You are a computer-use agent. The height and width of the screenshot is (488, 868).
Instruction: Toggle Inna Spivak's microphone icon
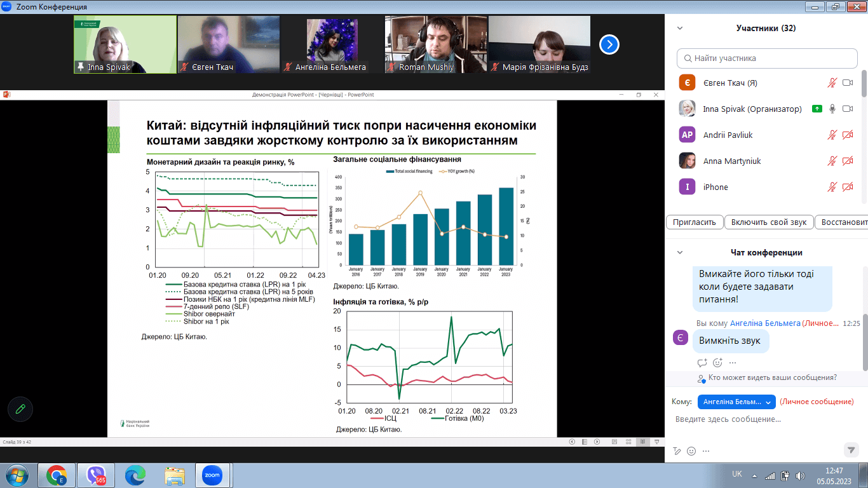tap(832, 109)
